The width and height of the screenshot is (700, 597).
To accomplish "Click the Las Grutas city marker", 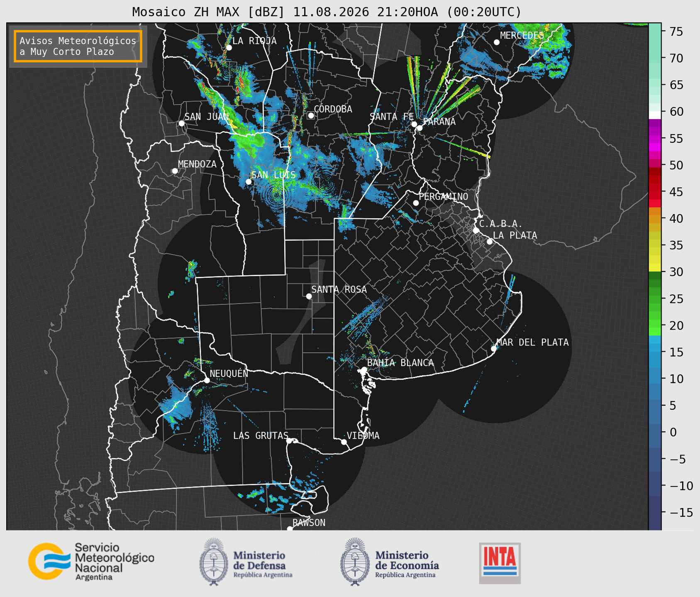I will 289,440.
